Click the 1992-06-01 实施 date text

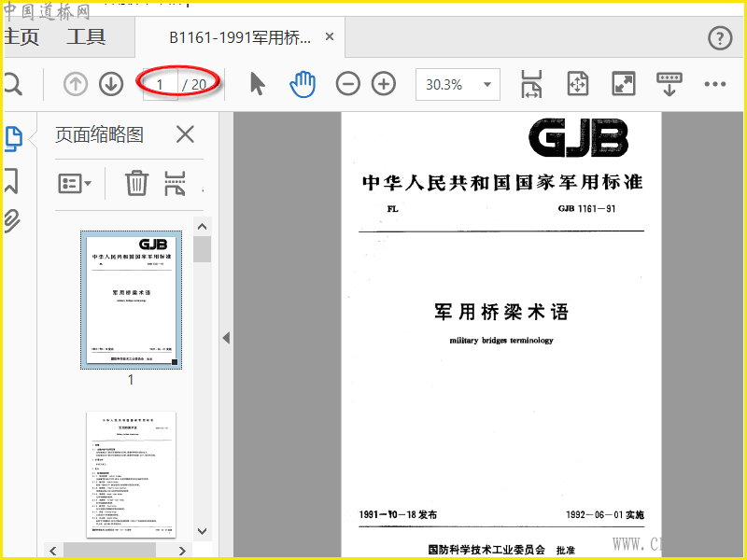click(605, 515)
